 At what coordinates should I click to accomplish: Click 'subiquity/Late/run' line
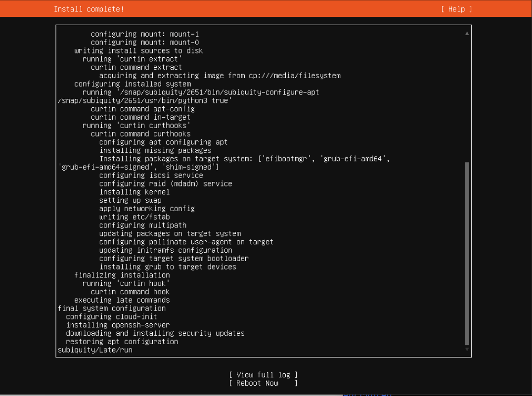pyautogui.click(x=95, y=350)
